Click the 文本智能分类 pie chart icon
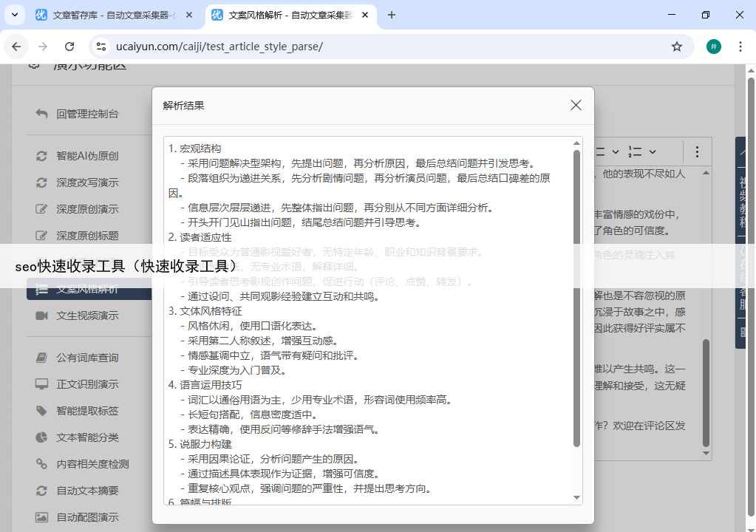This screenshot has height=532, width=756. click(x=42, y=437)
